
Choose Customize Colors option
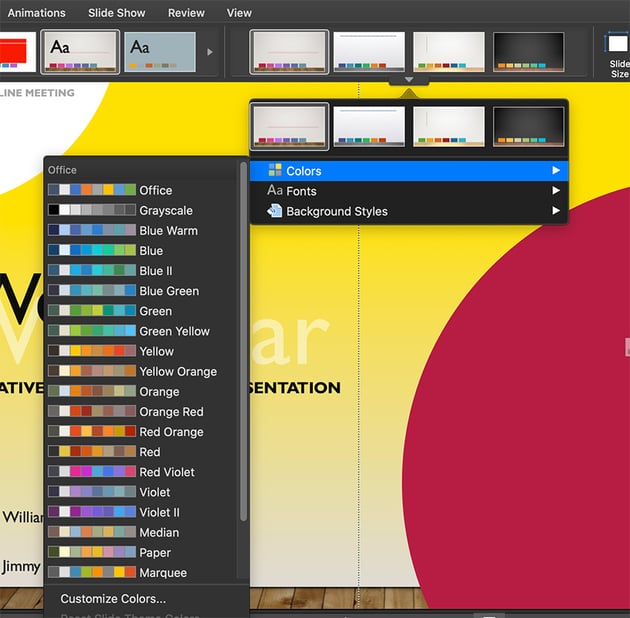click(113, 599)
